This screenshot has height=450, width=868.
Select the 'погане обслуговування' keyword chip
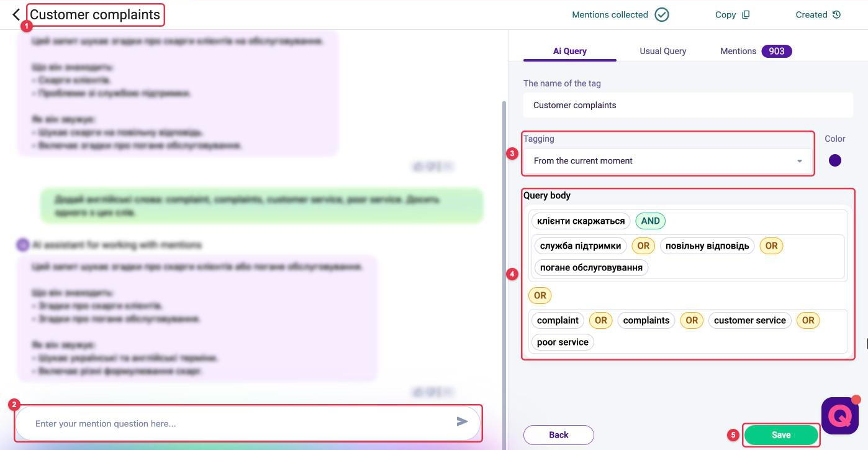pyautogui.click(x=591, y=267)
